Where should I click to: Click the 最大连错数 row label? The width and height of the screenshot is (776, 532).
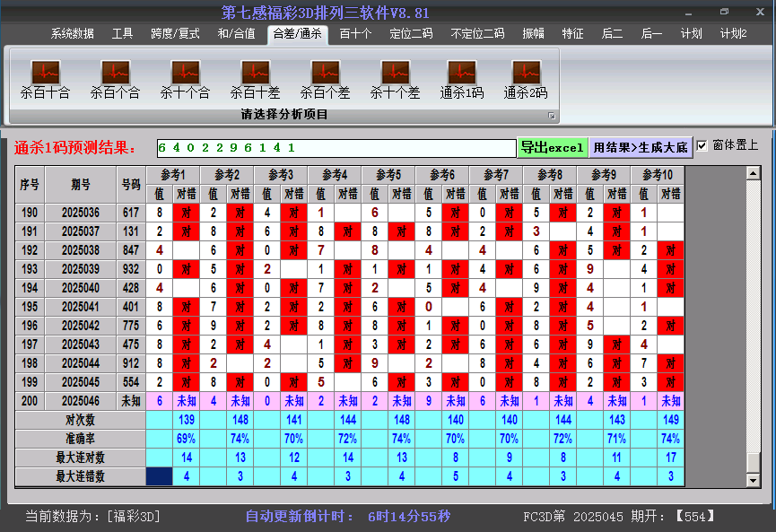[80, 476]
